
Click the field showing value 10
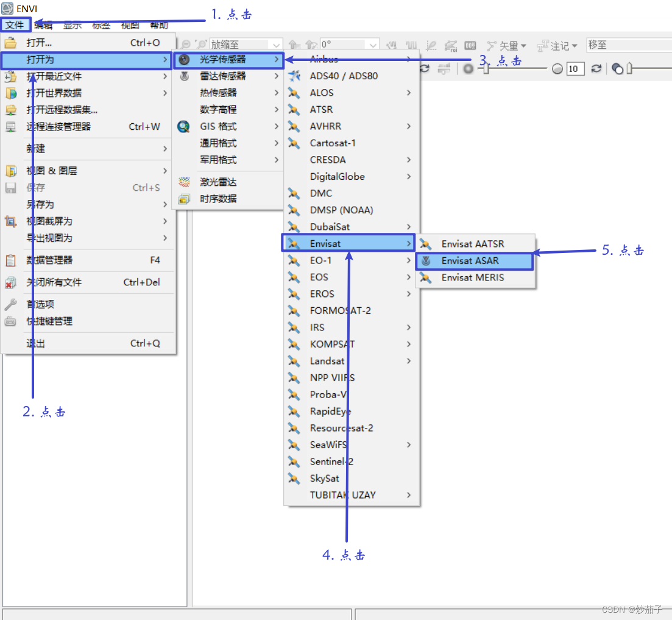click(575, 69)
